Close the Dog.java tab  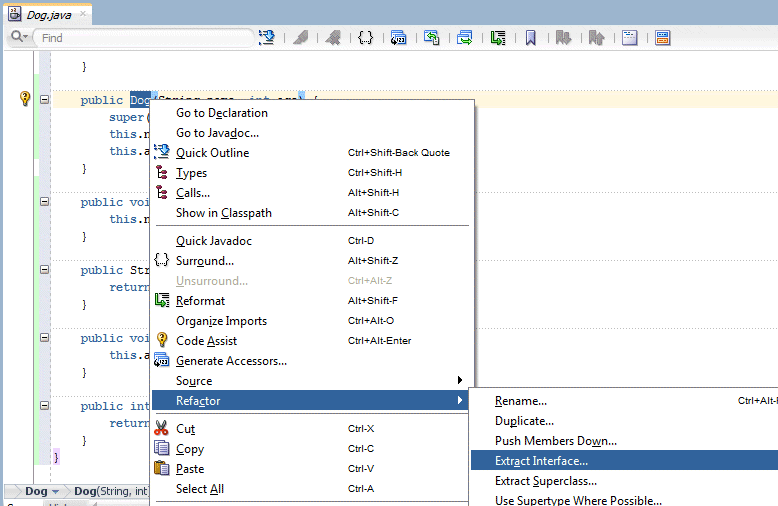click(x=83, y=13)
